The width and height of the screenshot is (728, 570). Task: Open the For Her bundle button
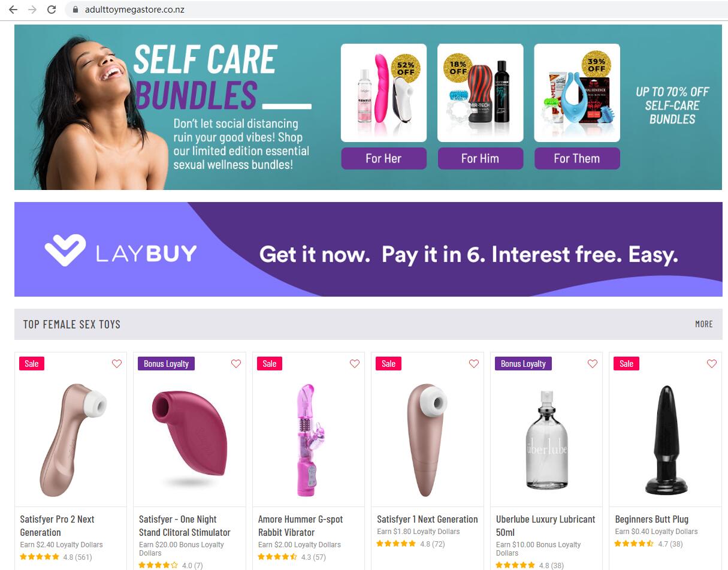(x=383, y=159)
